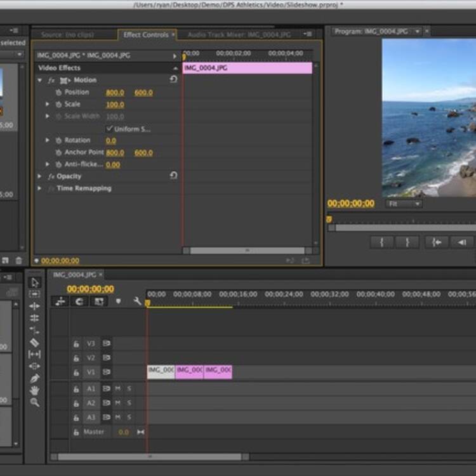Image resolution: width=476 pixels, height=476 pixels.
Task: Open the Fit zoom level dropdown
Action: 404,204
